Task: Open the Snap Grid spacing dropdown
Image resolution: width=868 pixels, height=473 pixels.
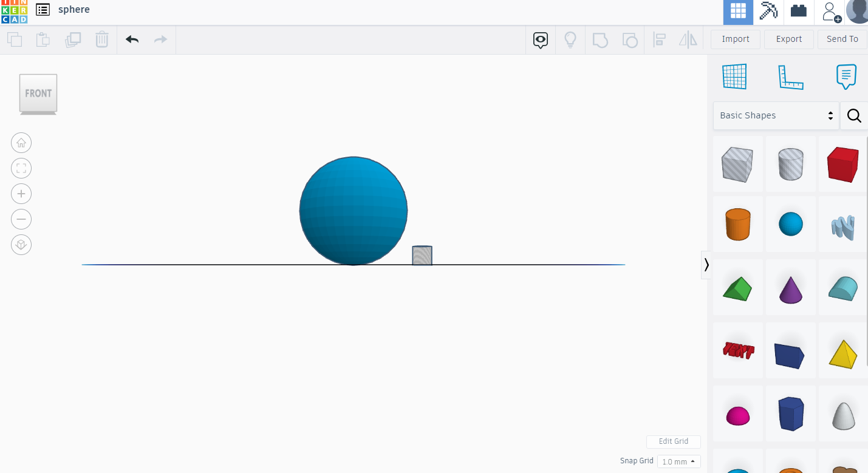Action: tap(678, 461)
